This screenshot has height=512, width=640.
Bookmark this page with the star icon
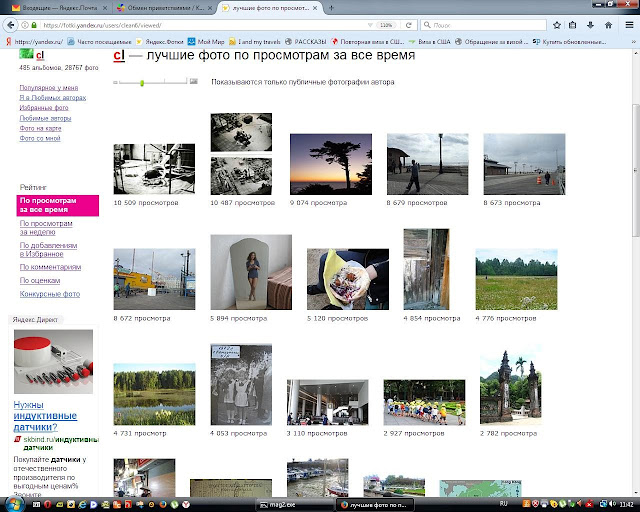(x=557, y=25)
